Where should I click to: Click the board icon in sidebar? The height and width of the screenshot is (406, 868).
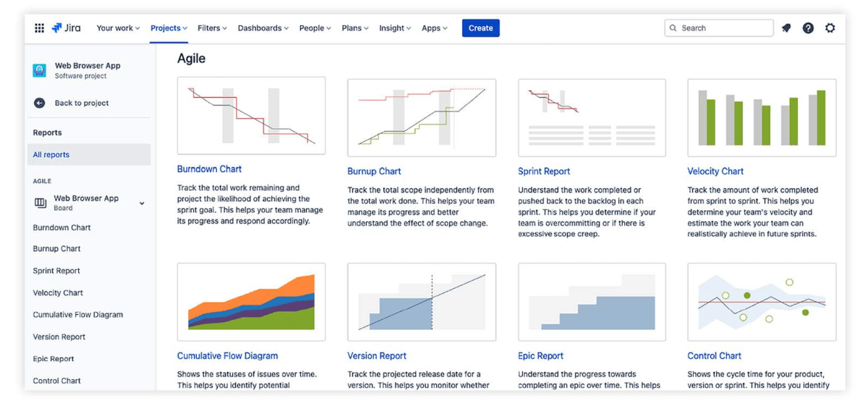tap(41, 203)
